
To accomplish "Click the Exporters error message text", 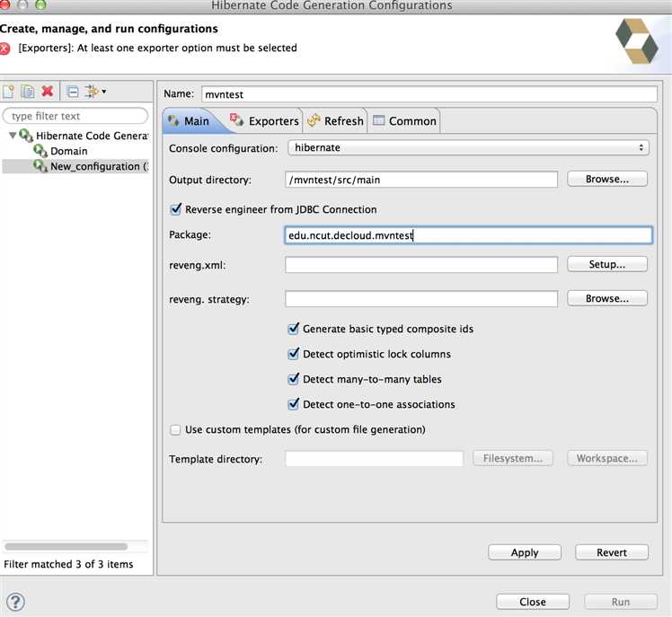I will coord(157,48).
